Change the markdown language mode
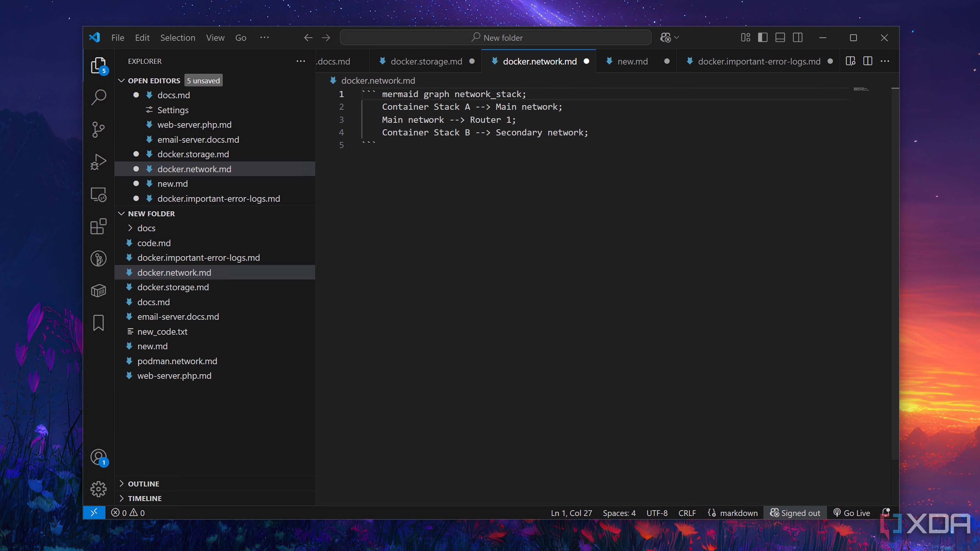 [738, 513]
